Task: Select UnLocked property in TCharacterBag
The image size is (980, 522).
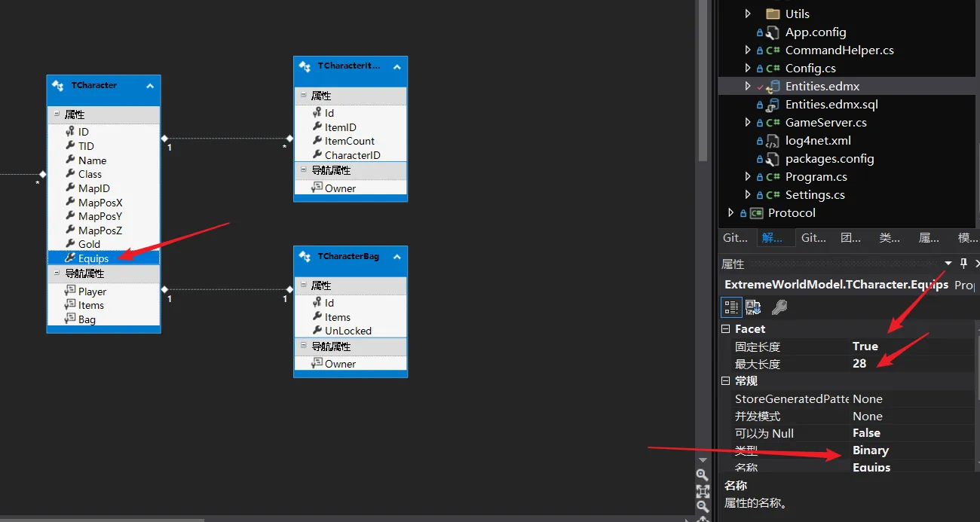Action: [x=350, y=331]
